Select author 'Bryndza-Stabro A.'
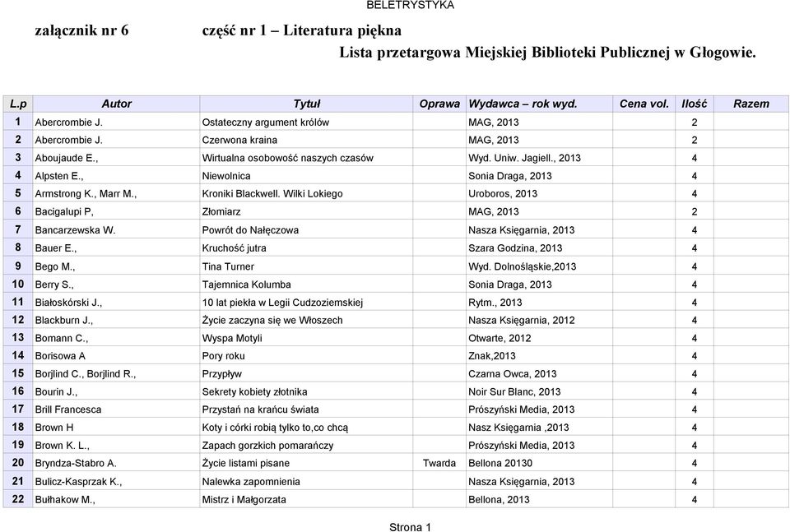Viewport: 790px width, 532px height. pos(76,463)
